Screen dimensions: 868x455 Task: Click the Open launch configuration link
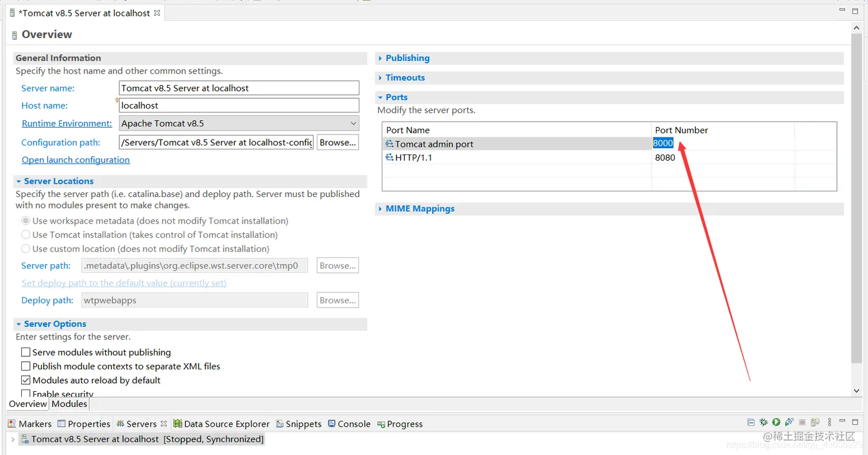click(76, 160)
